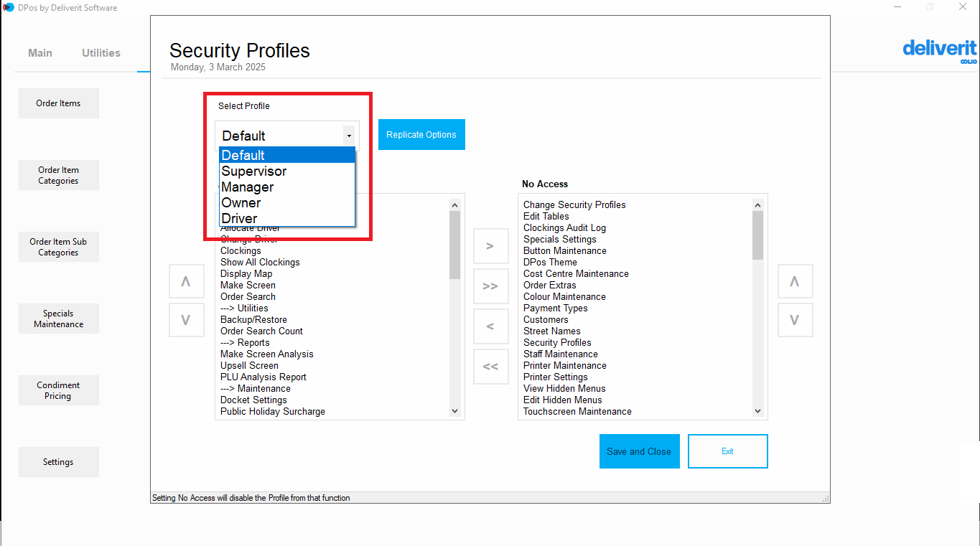Click scroll-up arrow of left access list
Screen dimensions: 980x551
tap(455, 204)
